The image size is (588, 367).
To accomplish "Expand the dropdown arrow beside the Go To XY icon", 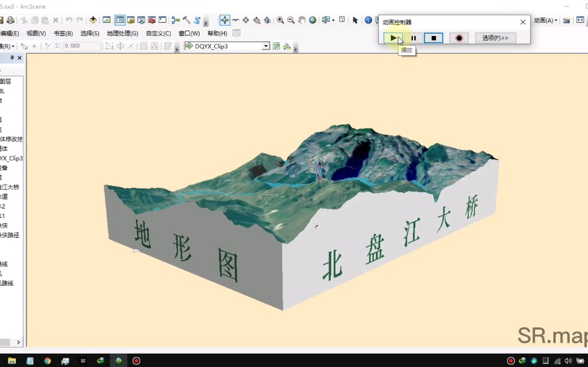I will pos(332,20).
